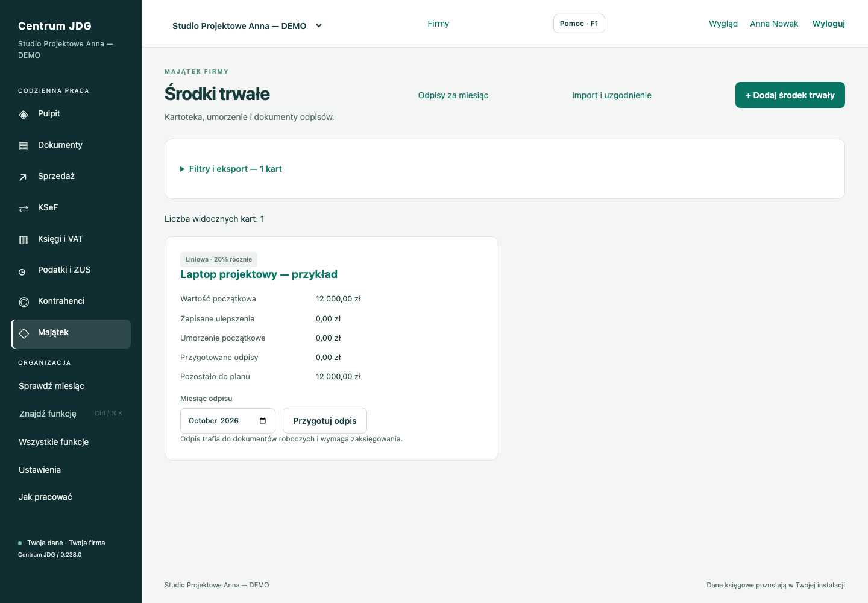This screenshot has width=868, height=603.
Task: Click the Księgi i VAT ledger icon
Action: tap(24, 240)
